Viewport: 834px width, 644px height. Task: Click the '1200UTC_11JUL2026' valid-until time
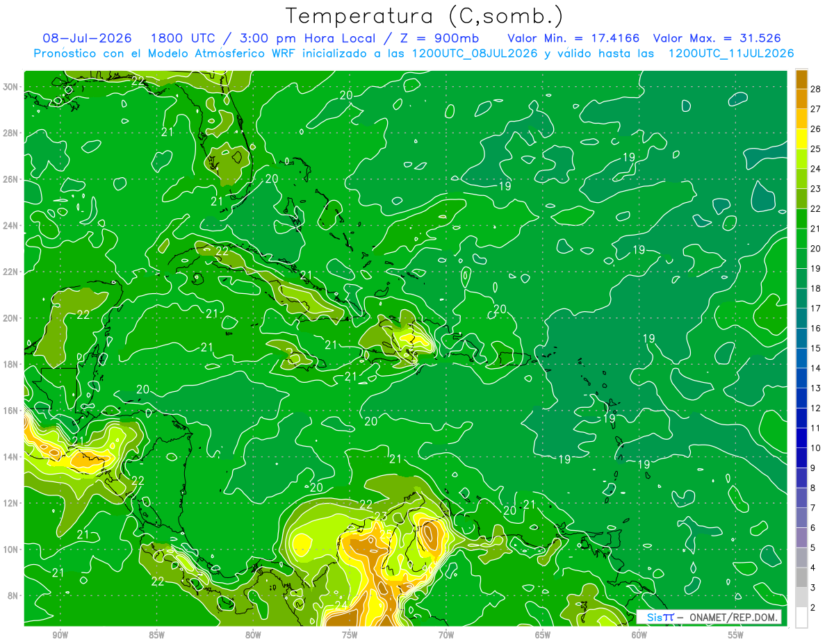click(730, 53)
